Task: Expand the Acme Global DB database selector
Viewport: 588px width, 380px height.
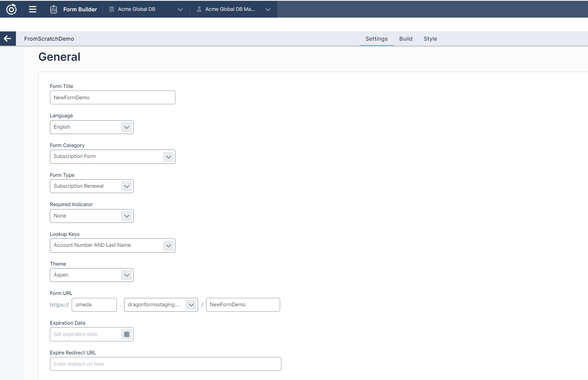Action: tap(180, 9)
